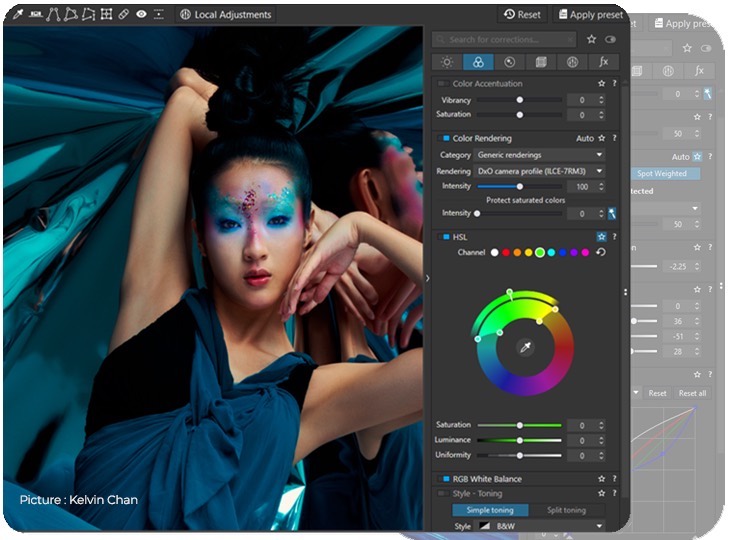Screen dimensions: 733x540
Task: Collapse the right panel with the chevron
Action: coord(427,278)
